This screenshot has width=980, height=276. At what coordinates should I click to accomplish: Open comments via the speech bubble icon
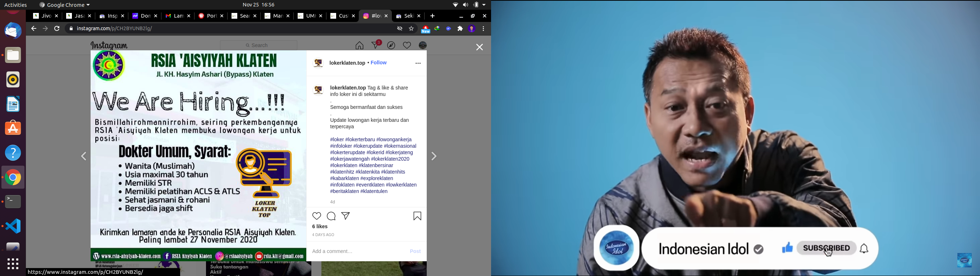331,216
